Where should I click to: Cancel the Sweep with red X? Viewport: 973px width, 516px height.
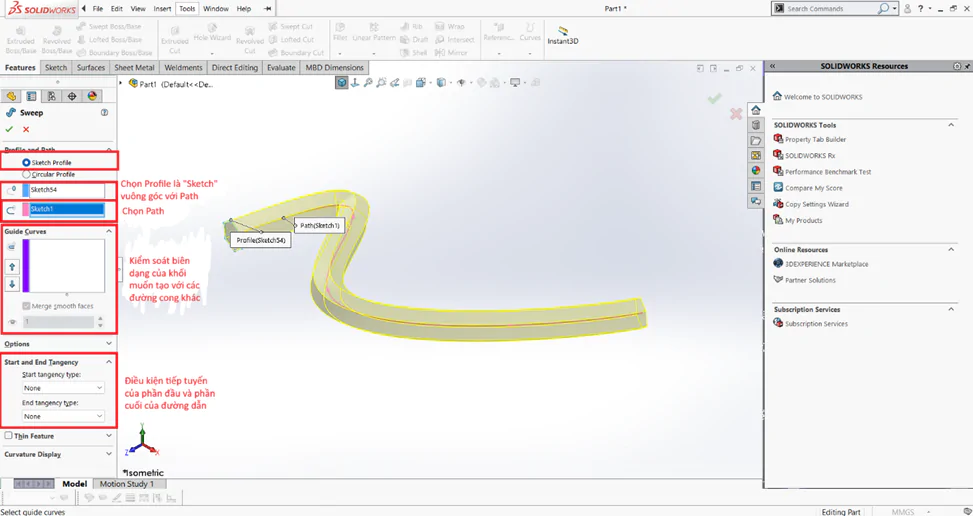tap(26, 129)
